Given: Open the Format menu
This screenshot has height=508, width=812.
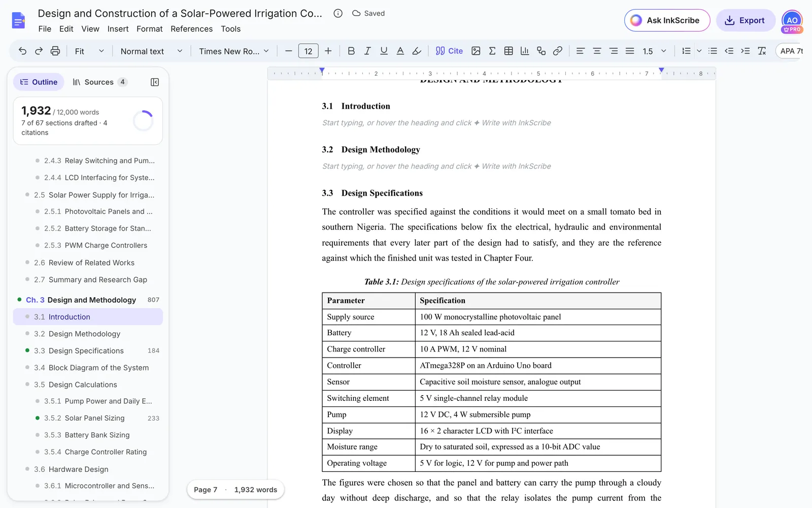Looking at the screenshot, I should coord(149,29).
